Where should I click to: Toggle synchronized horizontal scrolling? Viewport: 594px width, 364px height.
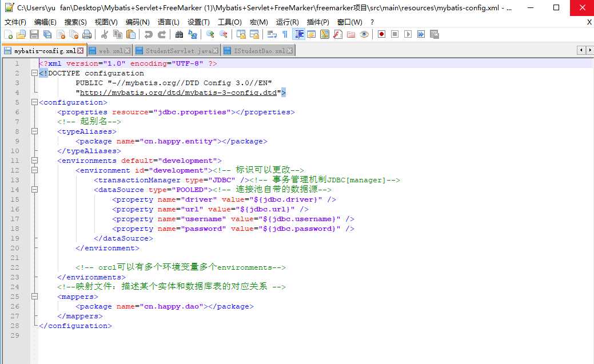[x=254, y=34]
